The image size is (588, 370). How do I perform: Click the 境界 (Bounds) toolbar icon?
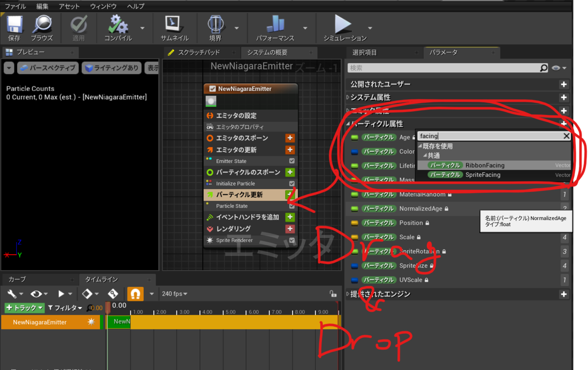(x=215, y=25)
